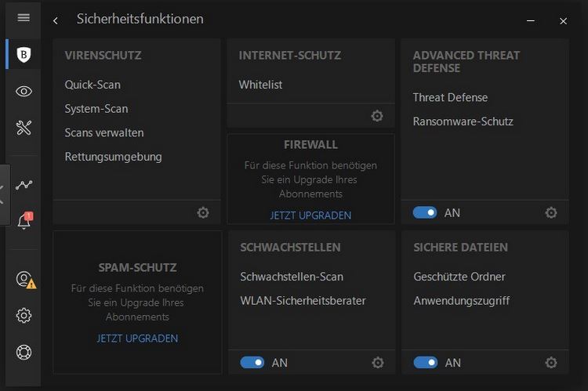Open Virenschutz settings gear
Screen dimensions: 588x391
[x=203, y=212]
